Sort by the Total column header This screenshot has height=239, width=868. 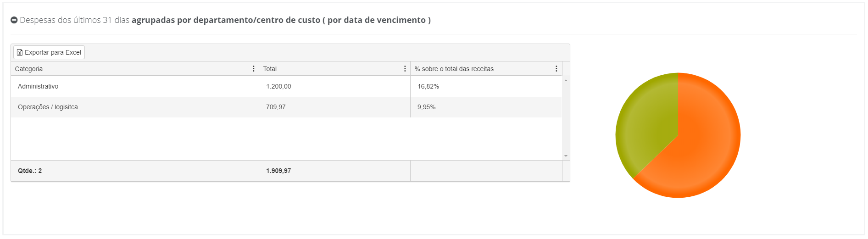[270, 69]
